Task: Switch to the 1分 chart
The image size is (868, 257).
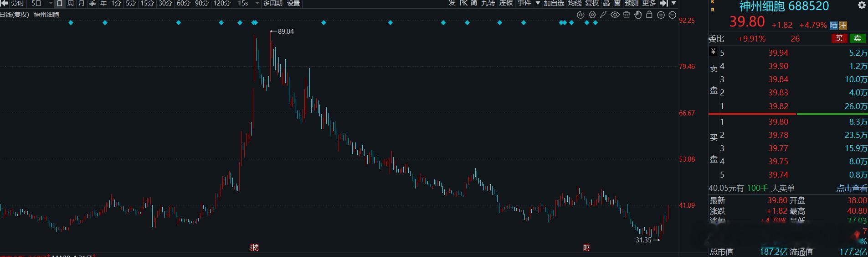Action: click(x=116, y=3)
